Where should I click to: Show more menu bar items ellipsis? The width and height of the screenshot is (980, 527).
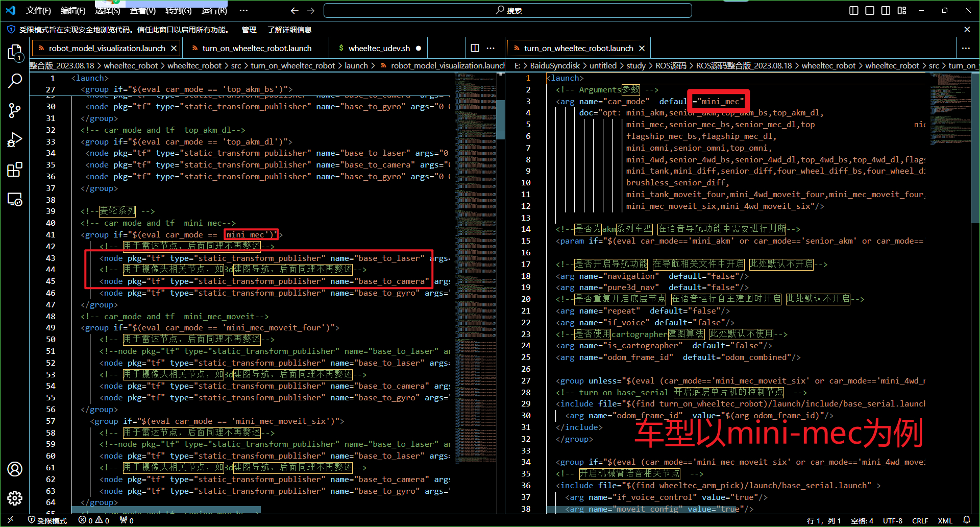click(x=243, y=10)
